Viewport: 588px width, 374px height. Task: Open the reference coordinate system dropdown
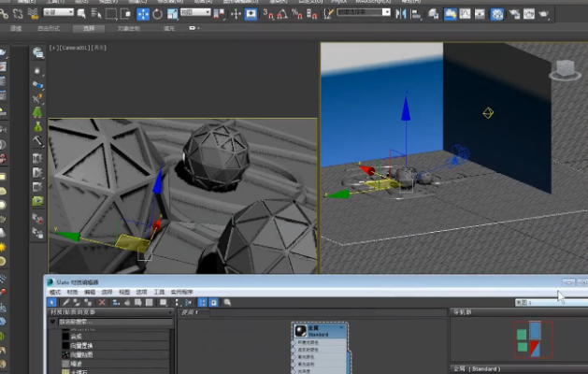196,14
